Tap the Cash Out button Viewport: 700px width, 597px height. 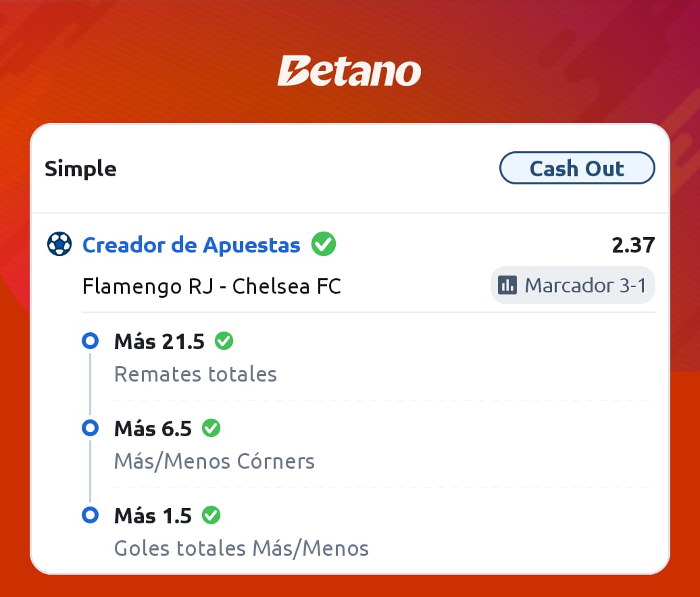(x=577, y=168)
